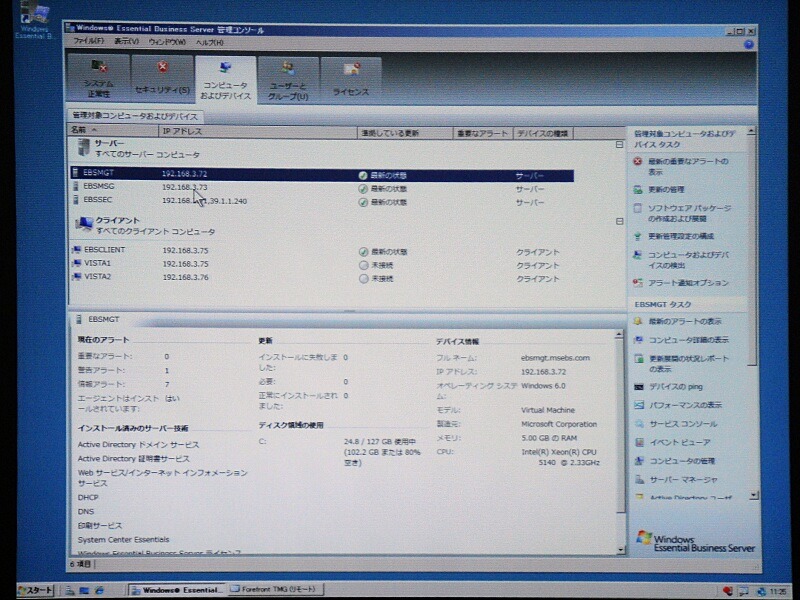
Task: Sort by the デバイスの種類 column header
Action: (542, 134)
